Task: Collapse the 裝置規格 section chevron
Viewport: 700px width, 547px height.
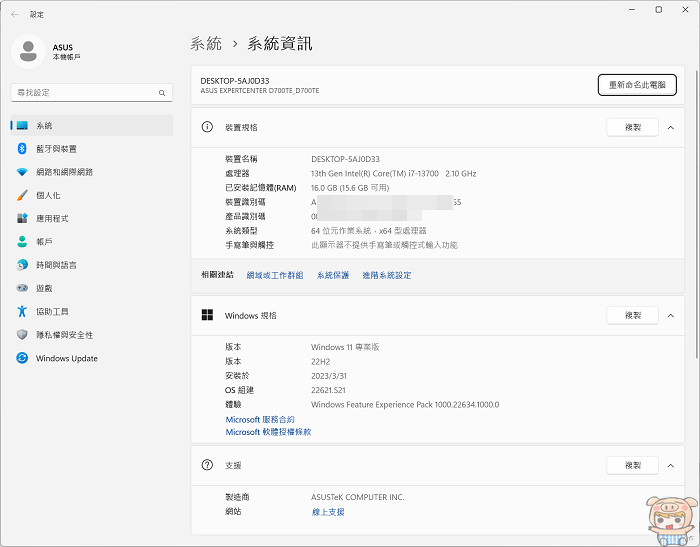Action: pos(670,127)
